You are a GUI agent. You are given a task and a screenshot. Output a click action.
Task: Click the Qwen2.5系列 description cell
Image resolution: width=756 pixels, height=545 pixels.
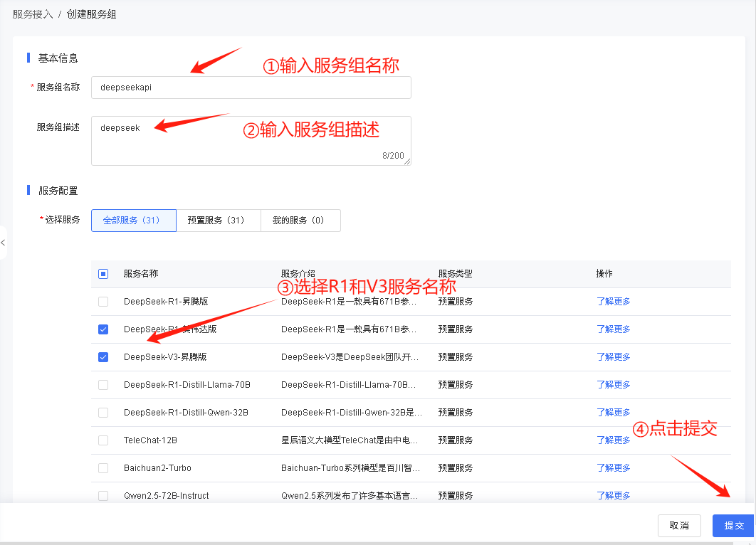(350, 496)
